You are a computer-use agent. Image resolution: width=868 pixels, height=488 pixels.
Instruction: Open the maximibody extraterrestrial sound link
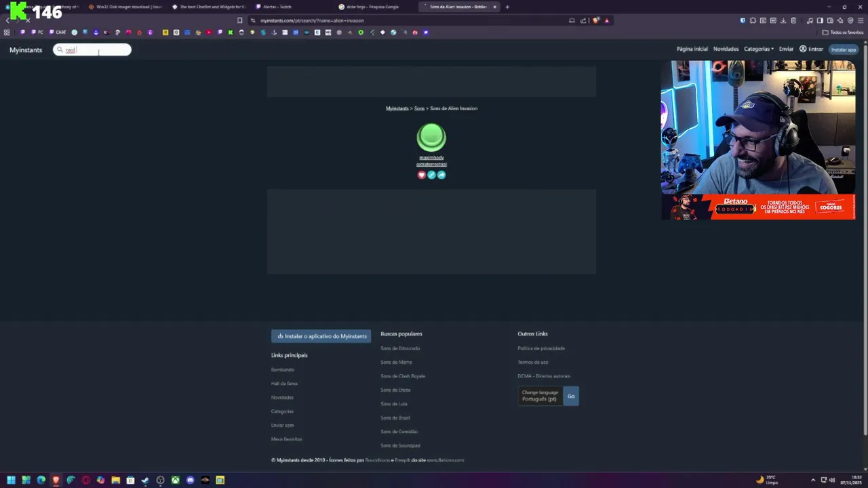pyautogui.click(x=431, y=161)
